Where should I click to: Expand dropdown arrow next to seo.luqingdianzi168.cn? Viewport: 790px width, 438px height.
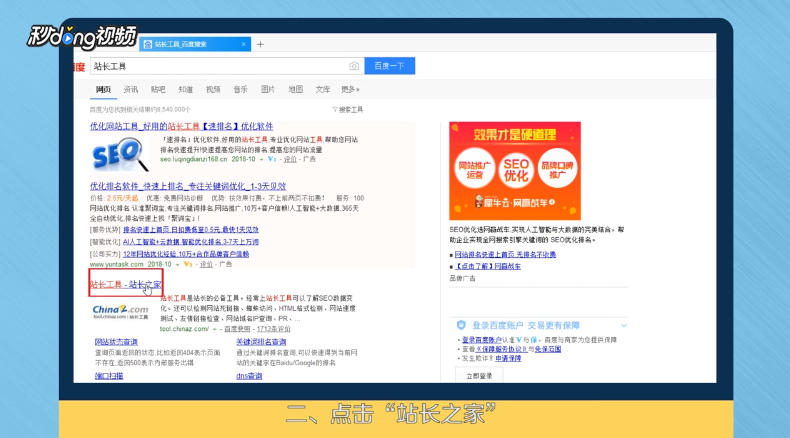click(x=261, y=159)
